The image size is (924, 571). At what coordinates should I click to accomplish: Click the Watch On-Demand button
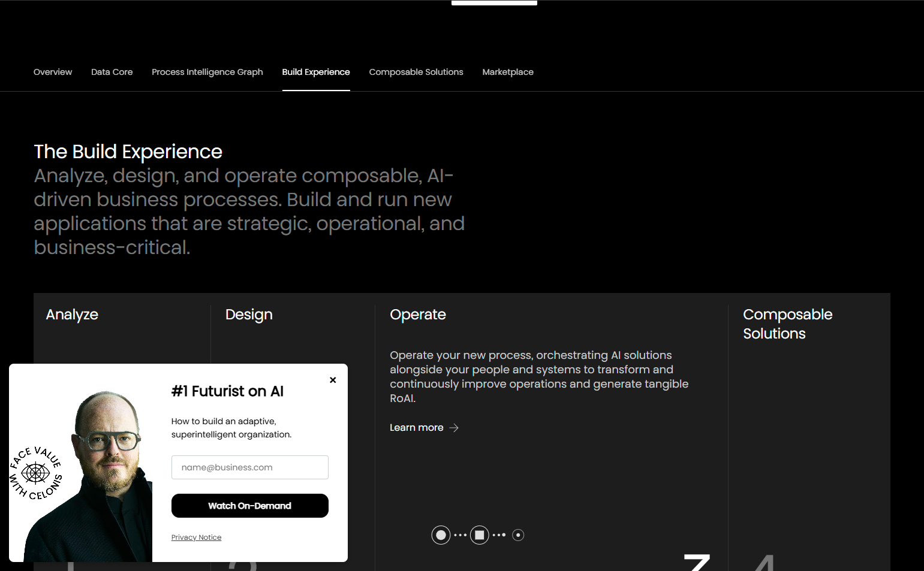(249, 505)
